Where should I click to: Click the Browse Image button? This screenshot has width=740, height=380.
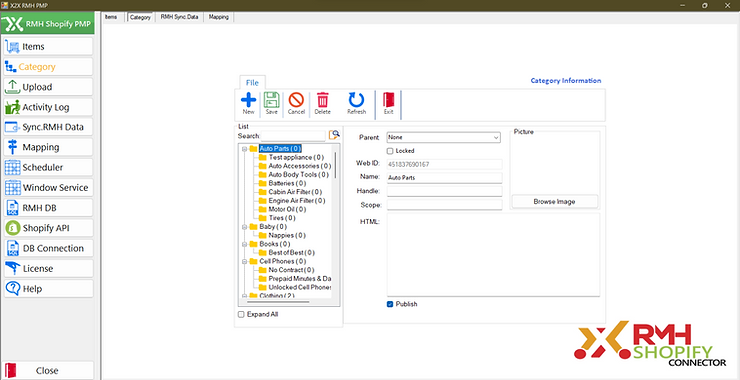click(555, 202)
